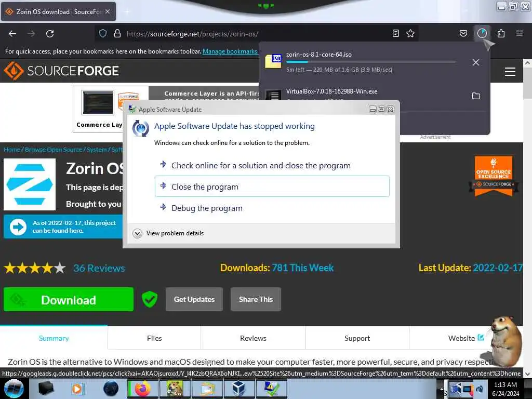Click the green Download button
Screen dimensions: 532x399
click(69, 299)
